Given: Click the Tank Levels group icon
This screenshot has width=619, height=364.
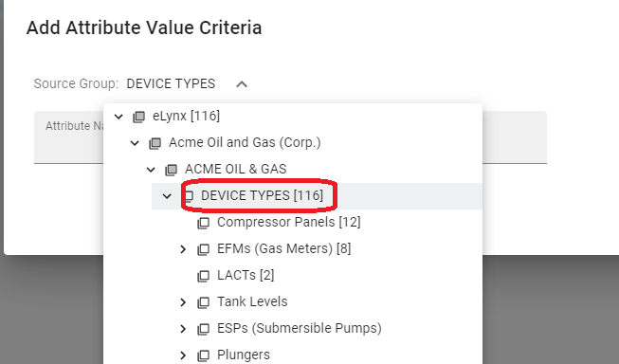Looking at the screenshot, I should click(203, 302).
